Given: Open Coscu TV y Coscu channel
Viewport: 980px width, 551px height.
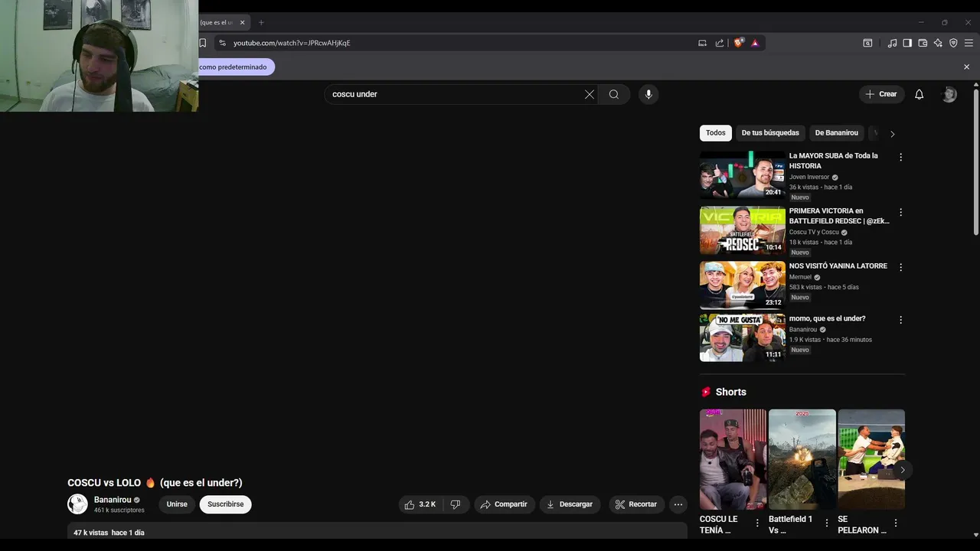Looking at the screenshot, I should tap(814, 232).
